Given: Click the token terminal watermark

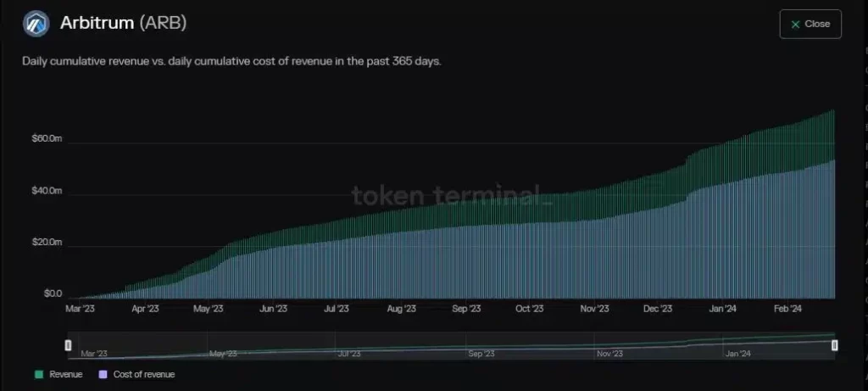Looking at the screenshot, I should click(452, 196).
